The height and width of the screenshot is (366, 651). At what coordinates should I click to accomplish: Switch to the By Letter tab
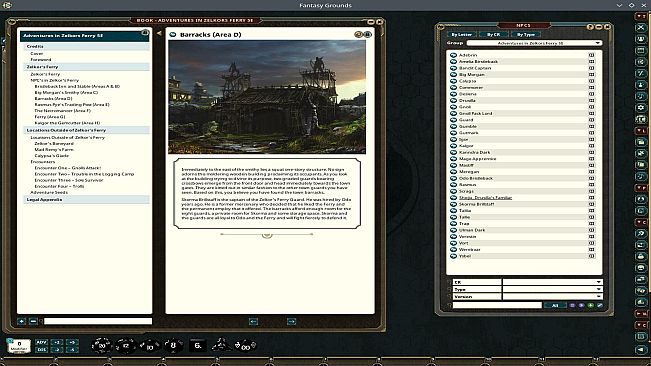click(x=462, y=35)
